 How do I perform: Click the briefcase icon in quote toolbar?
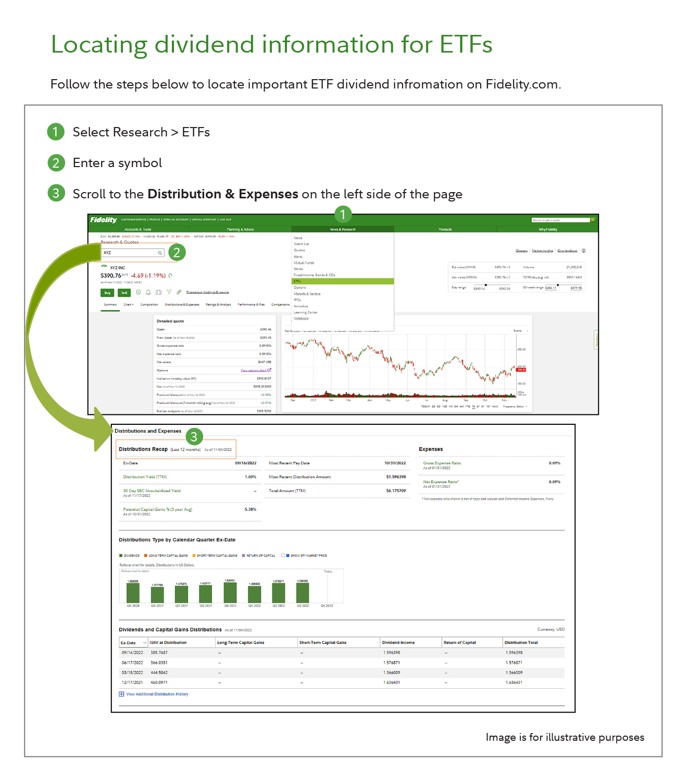(158, 293)
